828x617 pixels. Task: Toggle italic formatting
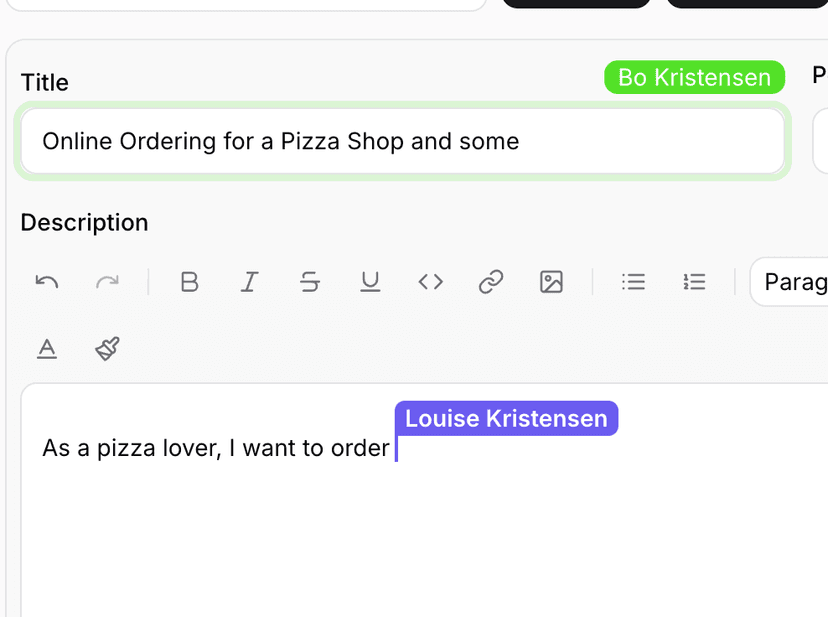(249, 282)
